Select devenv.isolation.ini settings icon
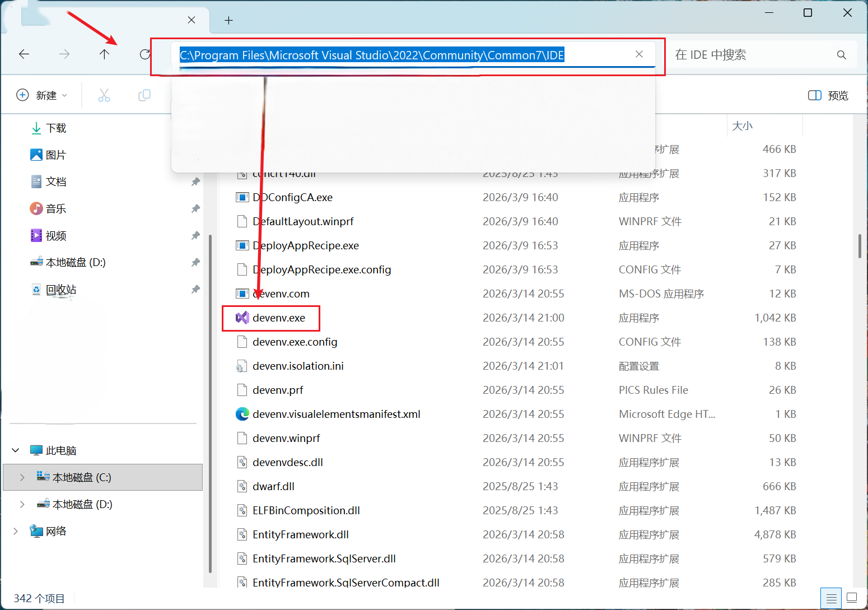868x610 pixels. click(x=242, y=366)
